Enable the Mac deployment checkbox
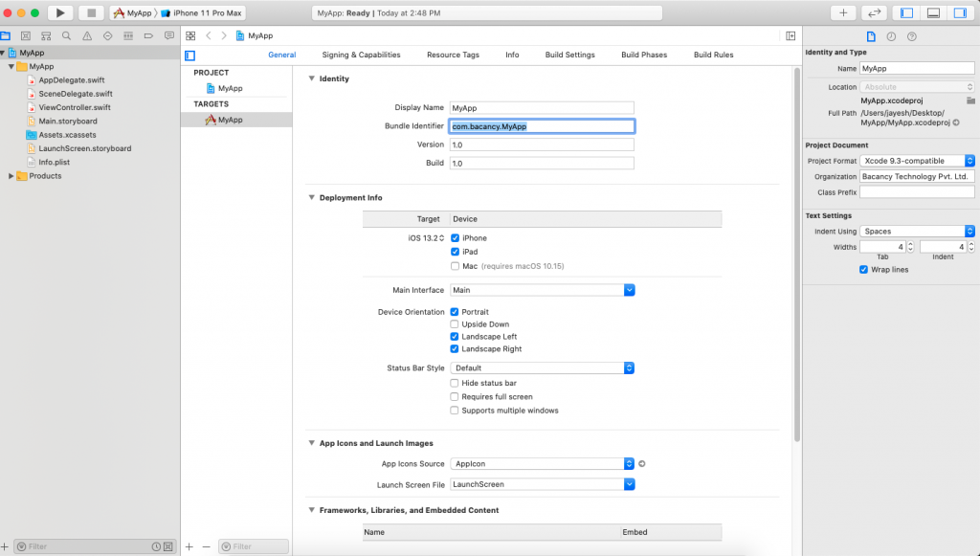980x556 pixels. (454, 266)
